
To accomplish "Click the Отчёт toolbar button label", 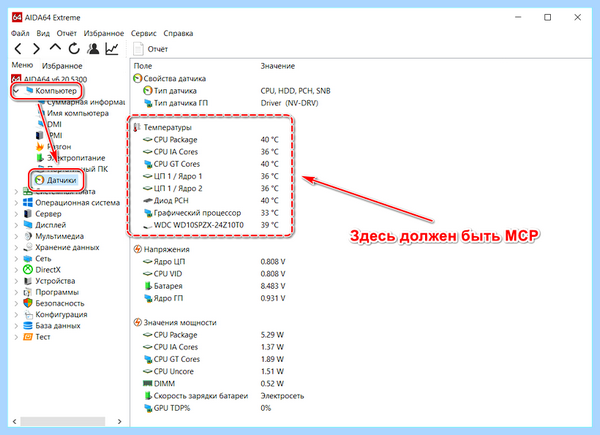I will 158,49.
